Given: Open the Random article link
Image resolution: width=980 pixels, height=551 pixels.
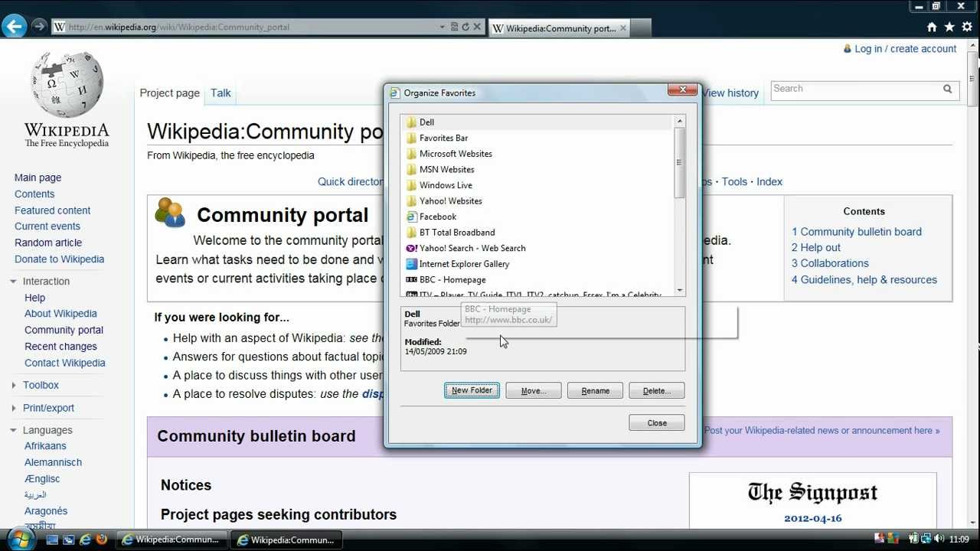Looking at the screenshot, I should (48, 243).
